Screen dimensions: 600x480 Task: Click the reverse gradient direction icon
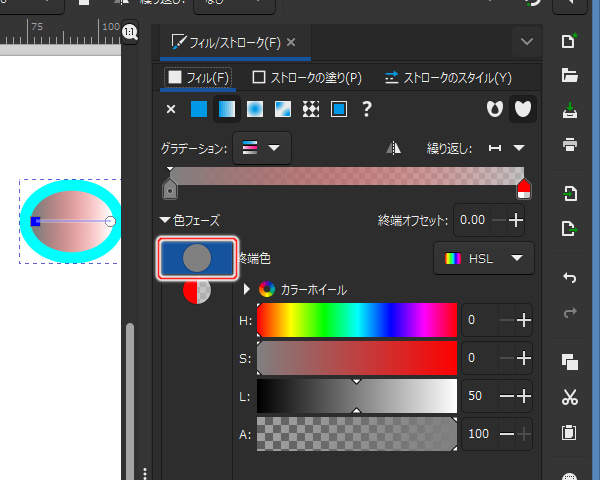click(x=393, y=148)
